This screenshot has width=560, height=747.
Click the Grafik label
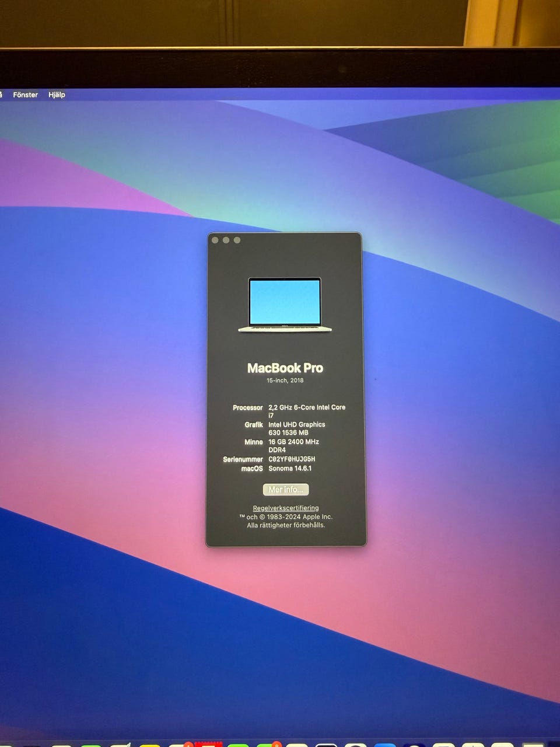254,425
